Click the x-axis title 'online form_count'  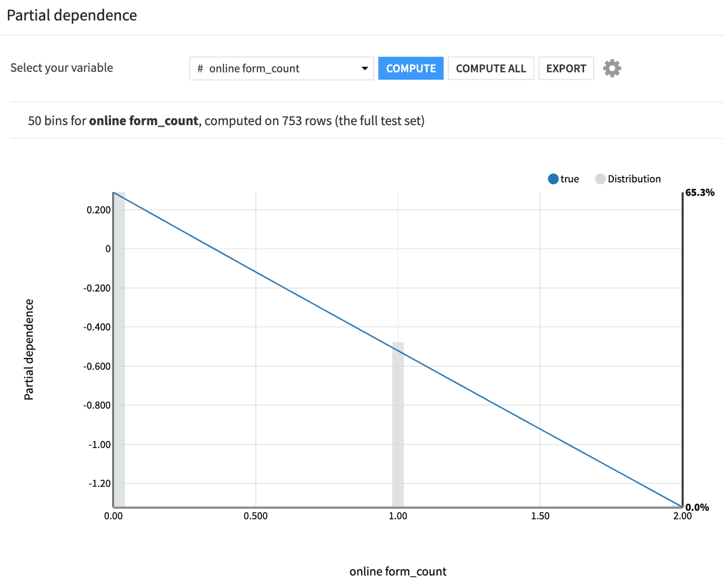pos(398,572)
